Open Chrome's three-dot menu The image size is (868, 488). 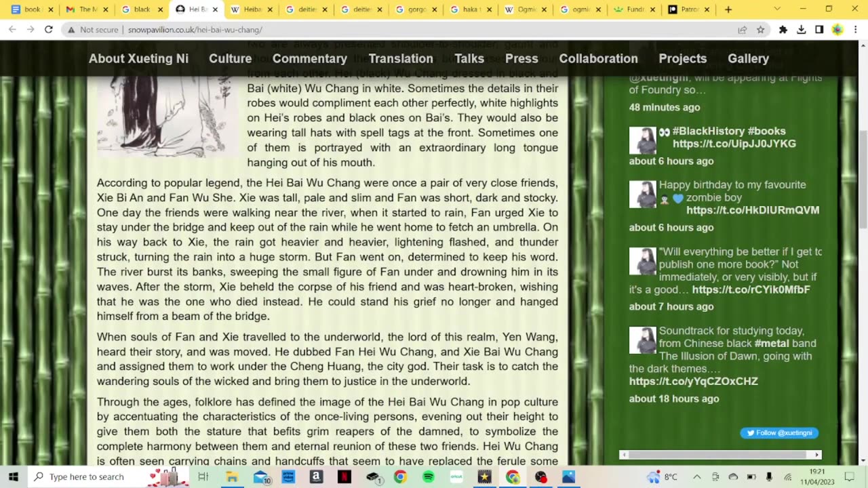coord(856,30)
